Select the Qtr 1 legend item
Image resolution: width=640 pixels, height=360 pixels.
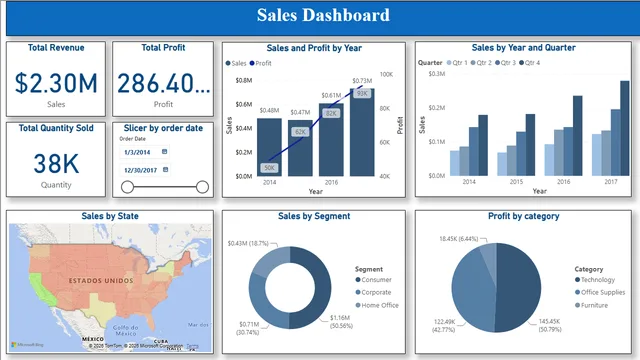[x=457, y=62]
